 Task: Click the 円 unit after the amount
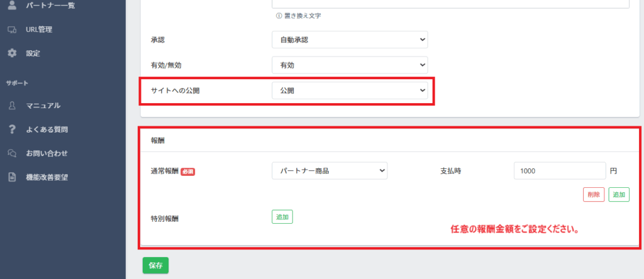(613, 171)
